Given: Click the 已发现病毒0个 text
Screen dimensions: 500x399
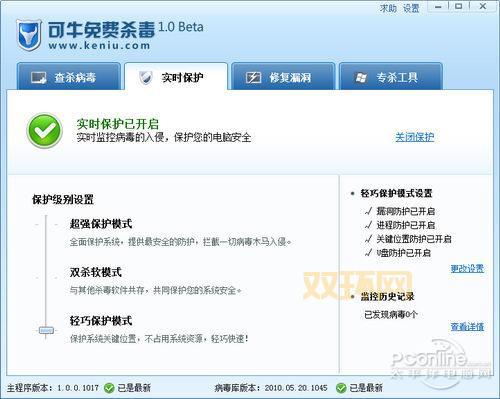Looking at the screenshot, I should (391, 314).
